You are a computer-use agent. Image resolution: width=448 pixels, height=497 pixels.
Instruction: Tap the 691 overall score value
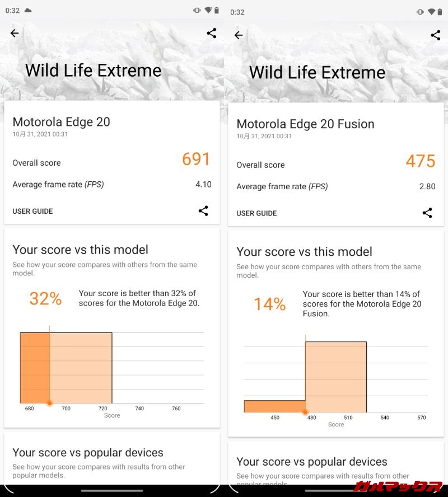click(x=196, y=160)
